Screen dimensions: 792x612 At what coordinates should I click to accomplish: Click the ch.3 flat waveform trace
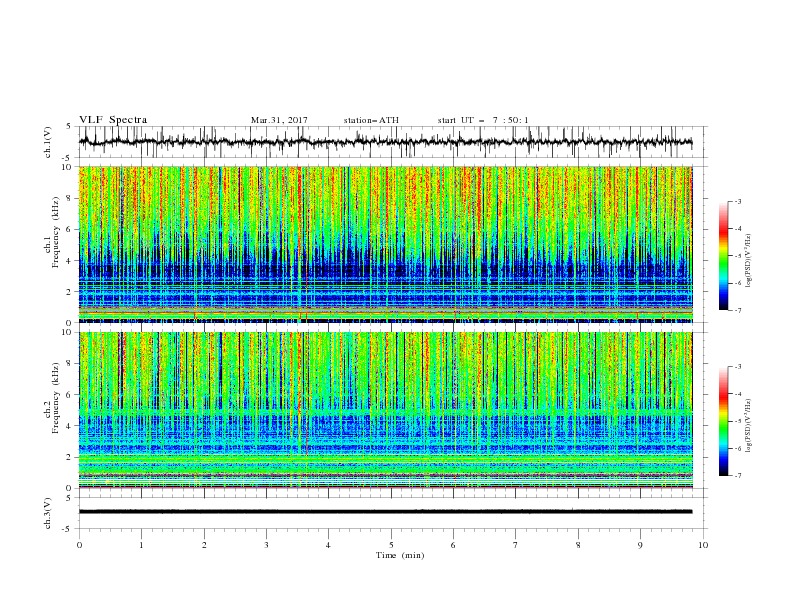click(385, 512)
